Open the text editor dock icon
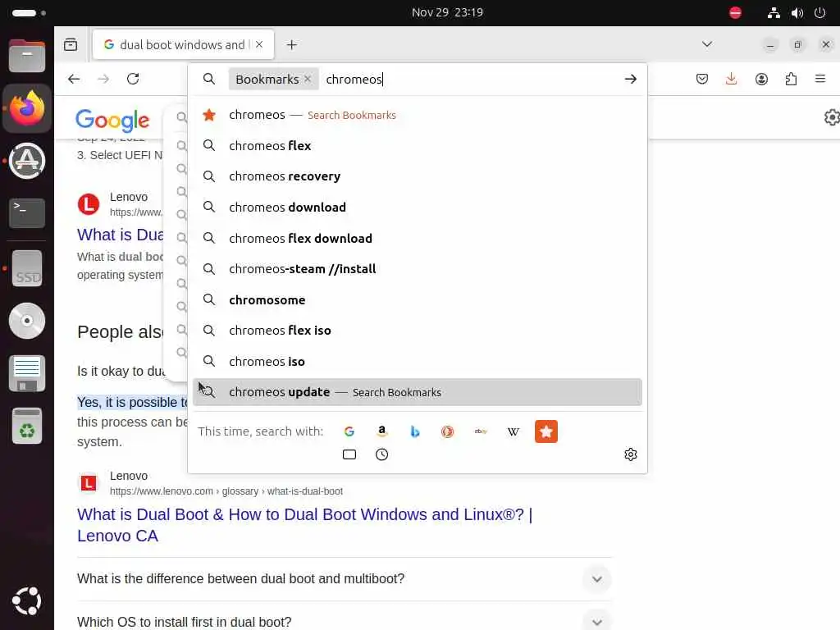 (x=27, y=373)
